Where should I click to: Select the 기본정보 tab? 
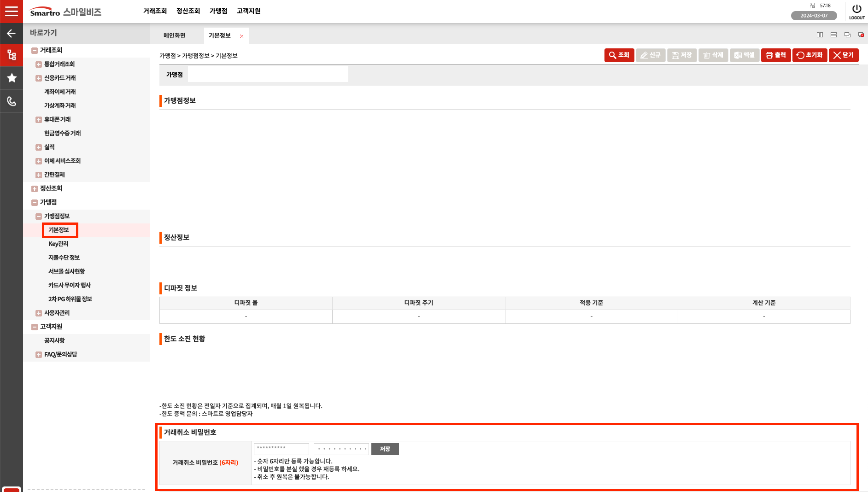tap(220, 35)
